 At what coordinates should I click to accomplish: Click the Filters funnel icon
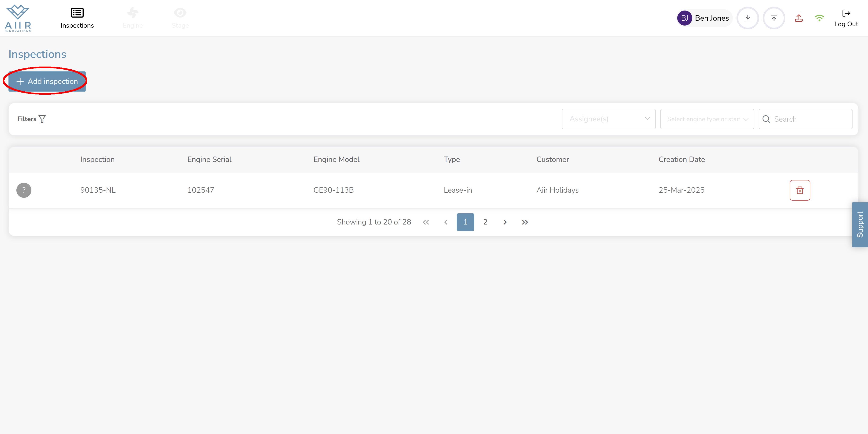pyautogui.click(x=42, y=119)
